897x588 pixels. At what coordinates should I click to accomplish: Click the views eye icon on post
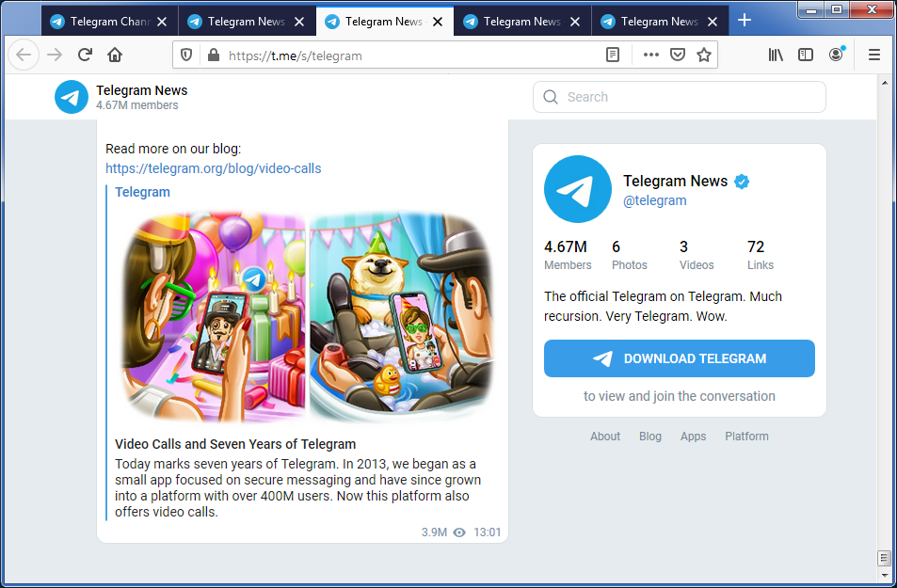(459, 532)
